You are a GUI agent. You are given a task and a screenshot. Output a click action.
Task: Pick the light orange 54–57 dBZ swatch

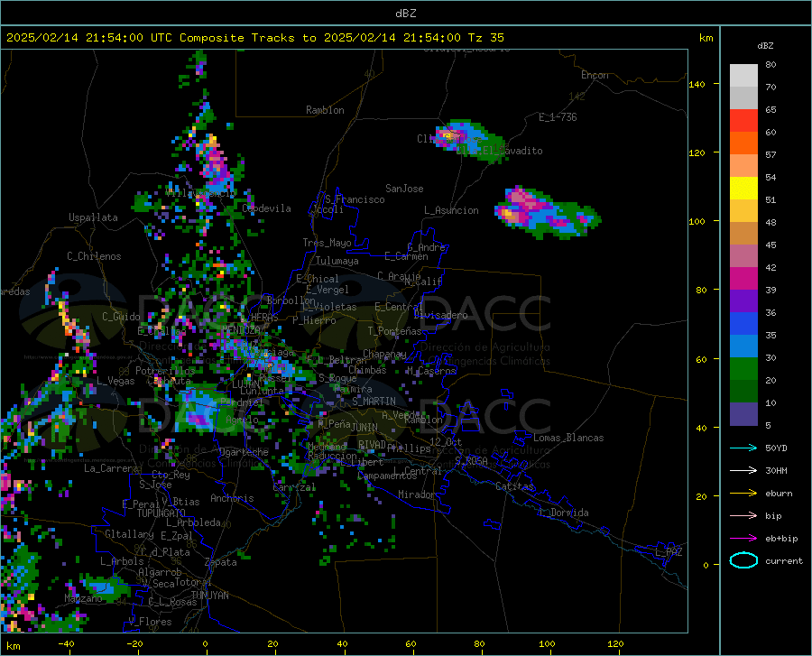743,166
